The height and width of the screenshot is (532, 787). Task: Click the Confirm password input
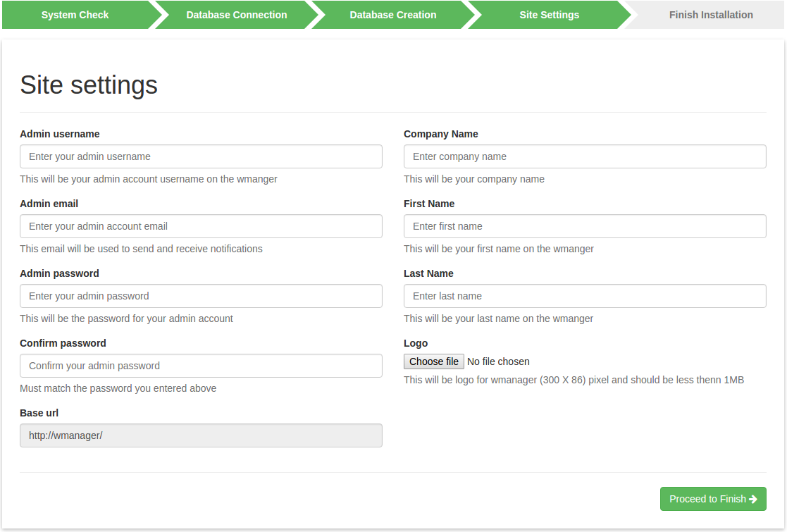(201, 366)
